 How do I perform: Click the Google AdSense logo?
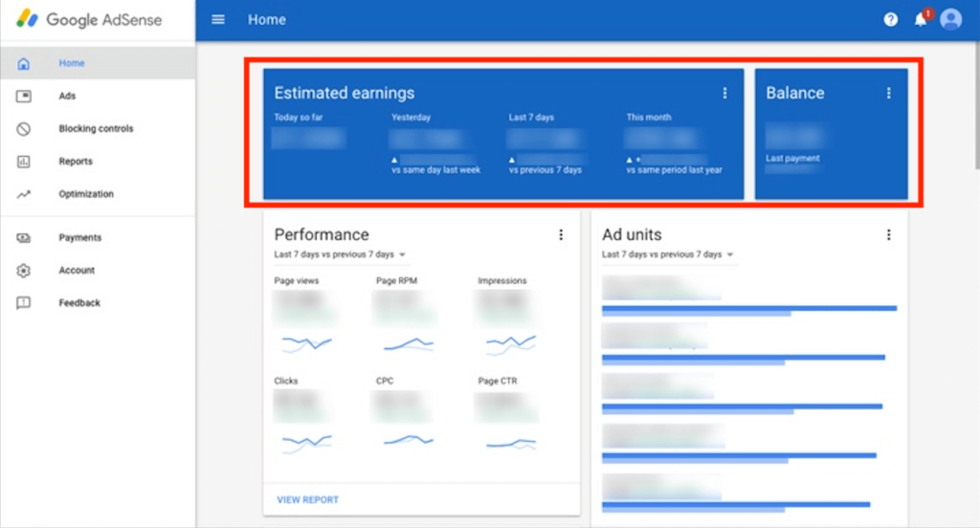click(x=90, y=20)
